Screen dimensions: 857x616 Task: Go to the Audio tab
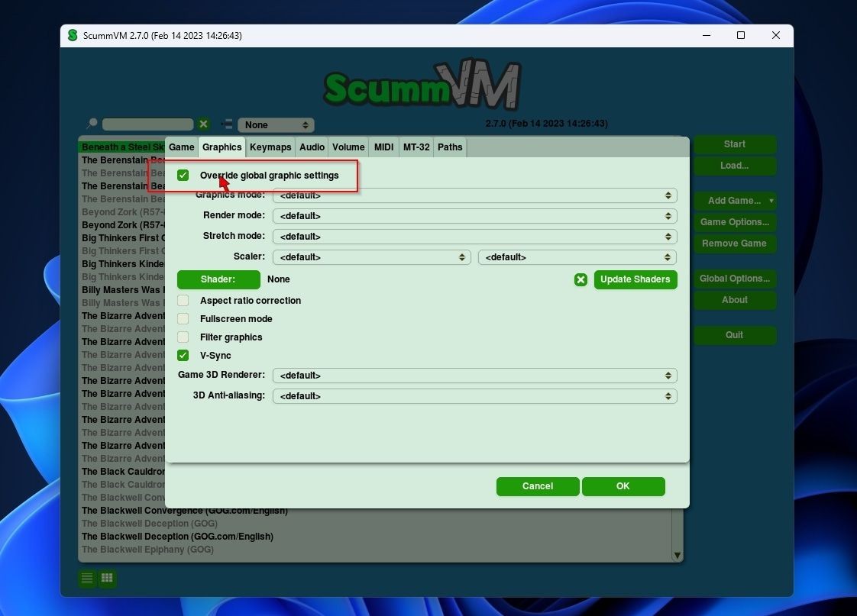(x=312, y=147)
